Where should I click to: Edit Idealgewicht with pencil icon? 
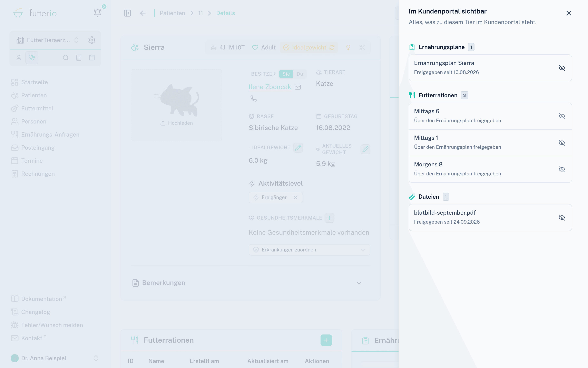click(298, 147)
